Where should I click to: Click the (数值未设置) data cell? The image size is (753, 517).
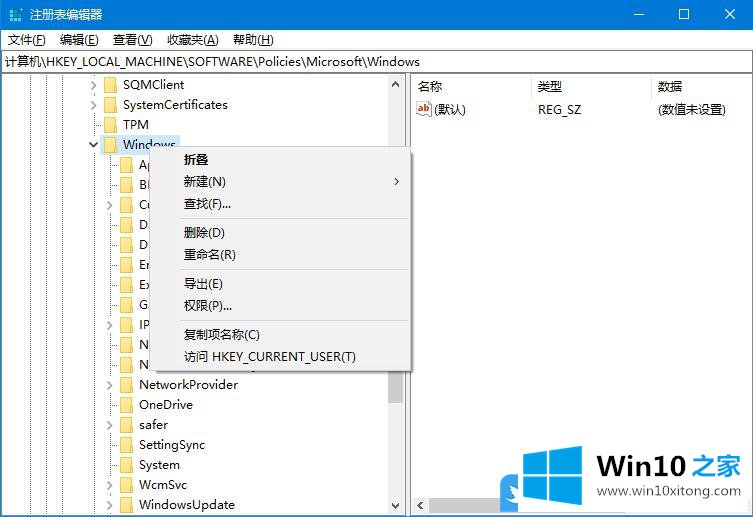coord(692,110)
